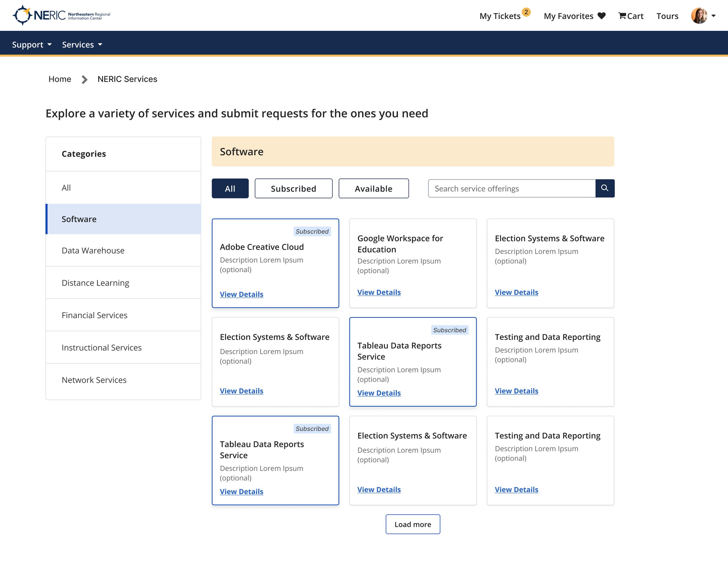Filter by Available services
Screen dimensions: 728x571
374,188
